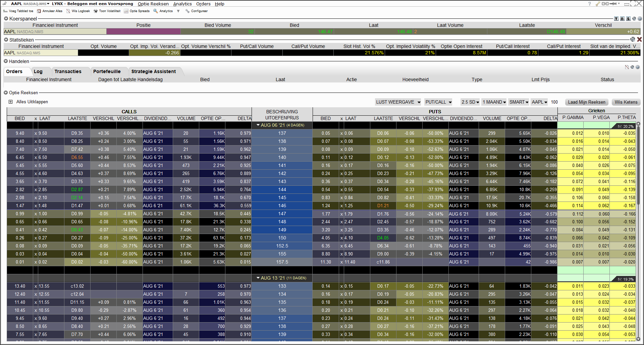The width and height of the screenshot is (644, 345).
Task: Click the Annuleer Alles cancel-all icon
Action: [39, 11]
